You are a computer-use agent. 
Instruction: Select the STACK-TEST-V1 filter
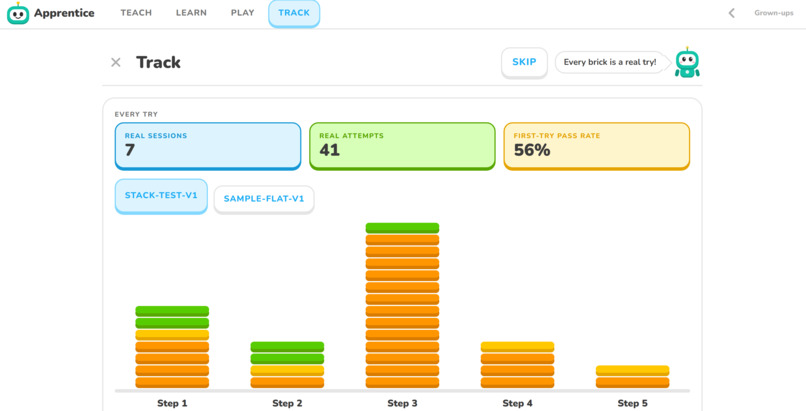click(161, 196)
